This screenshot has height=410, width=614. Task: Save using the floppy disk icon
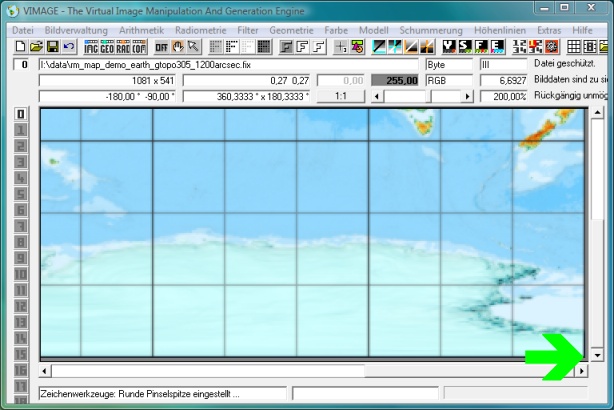pos(52,47)
